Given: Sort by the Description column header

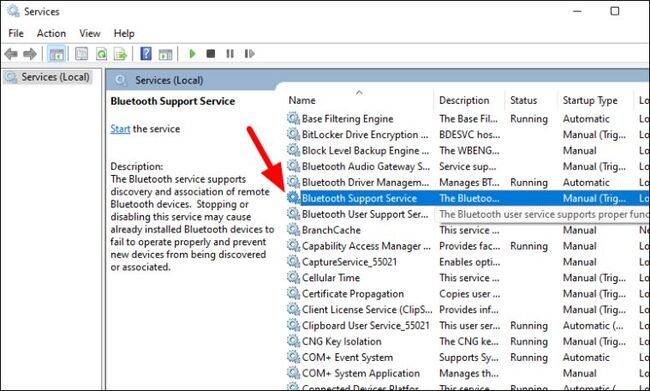Looking at the screenshot, I should (x=464, y=100).
